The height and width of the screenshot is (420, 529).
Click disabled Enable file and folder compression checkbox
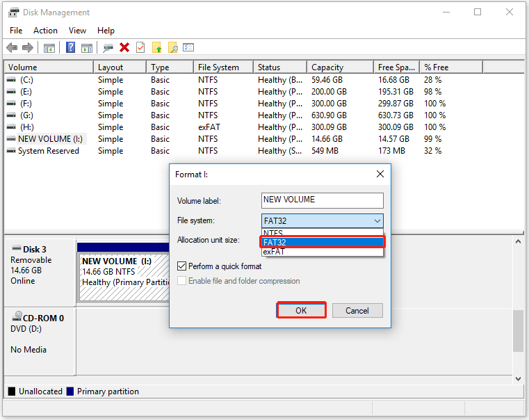(181, 281)
